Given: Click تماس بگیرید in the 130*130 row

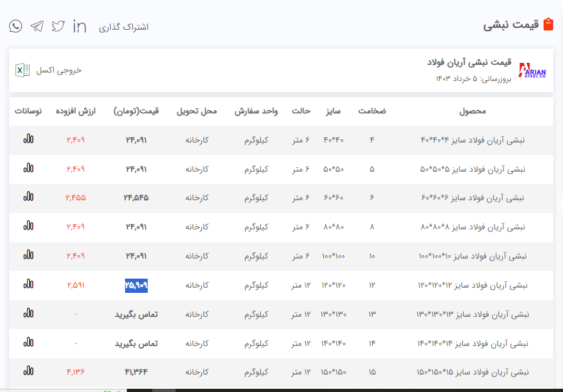Looking at the screenshot, I should [x=136, y=314].
